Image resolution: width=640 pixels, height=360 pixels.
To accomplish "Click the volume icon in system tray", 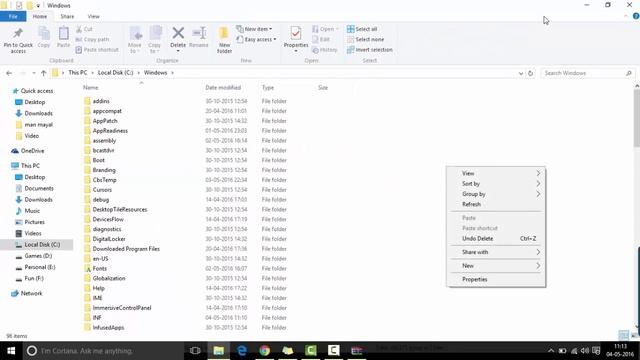I will tap(585, 351).
